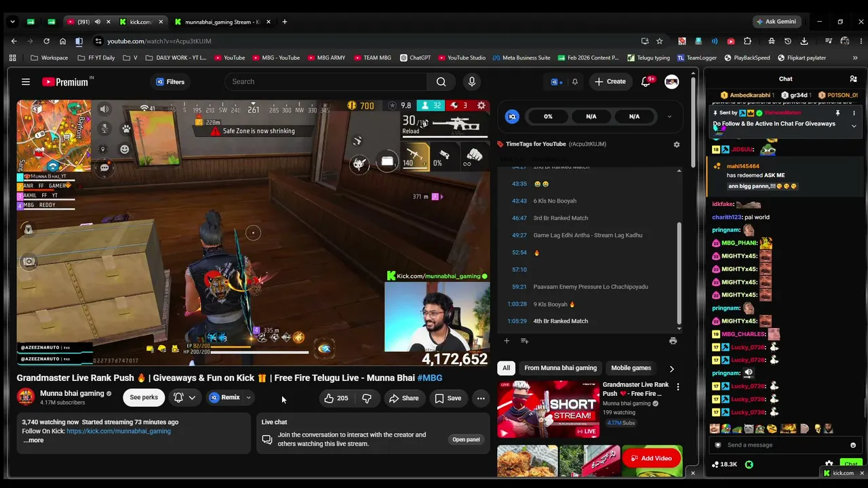Open the account avatar menu
This screenshot has width=868, height=488.
(671, 81)
